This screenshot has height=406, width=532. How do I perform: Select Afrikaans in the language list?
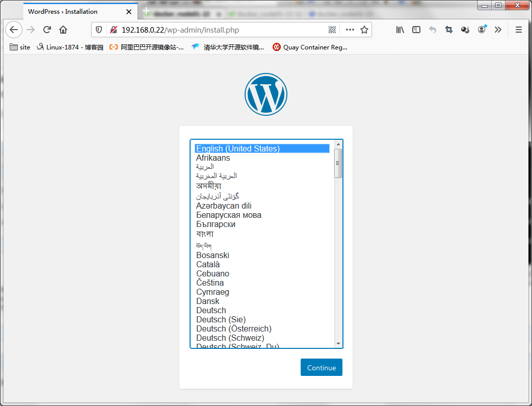click(x=262, y=158)
